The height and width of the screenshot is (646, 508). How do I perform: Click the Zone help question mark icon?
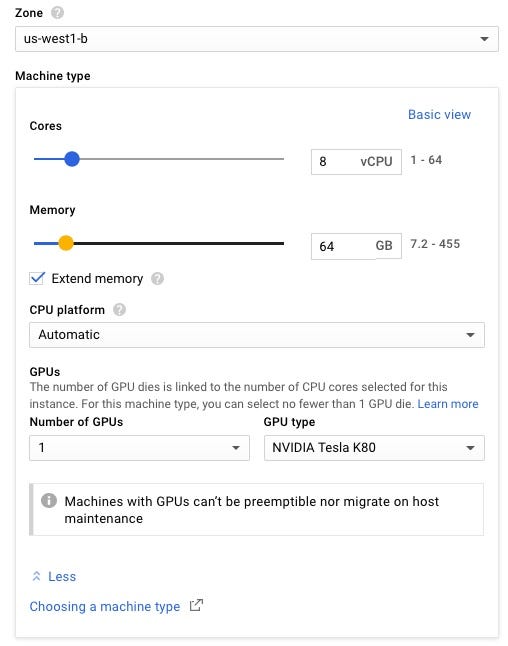coord(57,13)
